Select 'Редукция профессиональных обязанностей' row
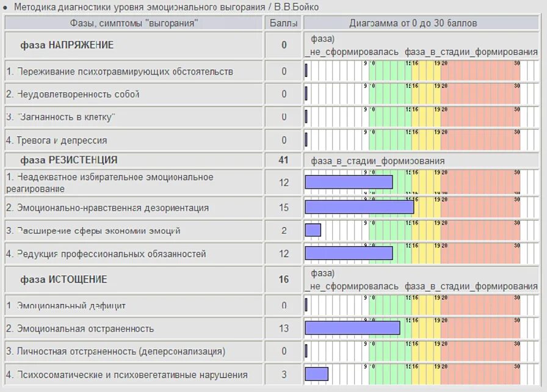Viewport: 547px width, 392px height. pos(134,253)
